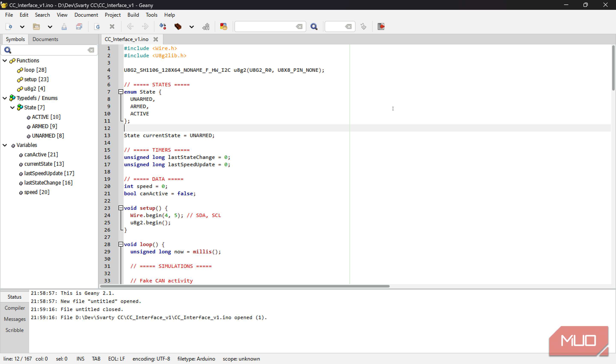616x364 pixels.
Task: Open the View menu
Action: pos(62,15)
